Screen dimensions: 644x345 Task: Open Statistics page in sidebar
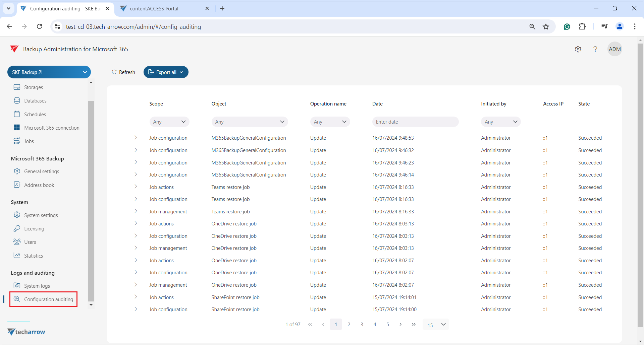click(x=33, y=256)
